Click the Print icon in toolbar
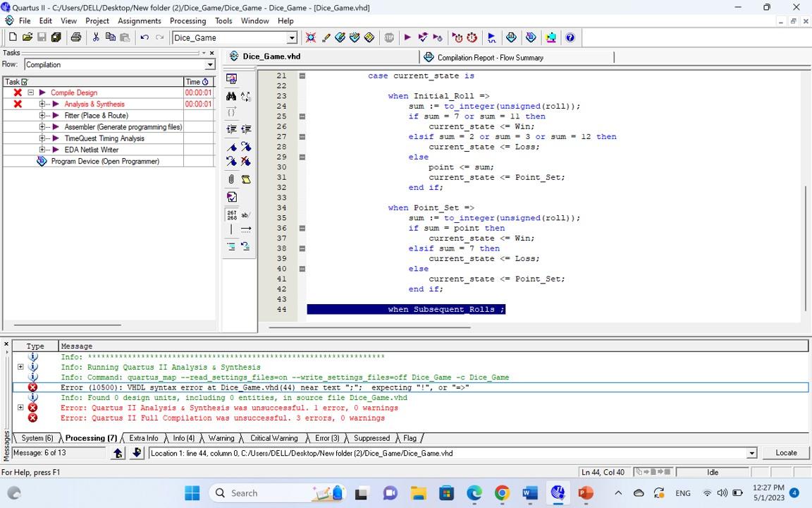812x508 pixels. (76, 37)
